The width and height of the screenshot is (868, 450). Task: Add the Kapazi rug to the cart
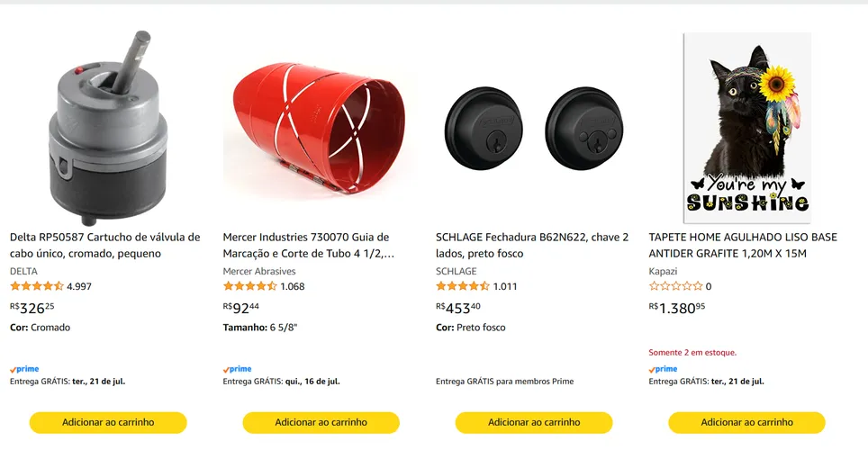click(x=746, y=422)
